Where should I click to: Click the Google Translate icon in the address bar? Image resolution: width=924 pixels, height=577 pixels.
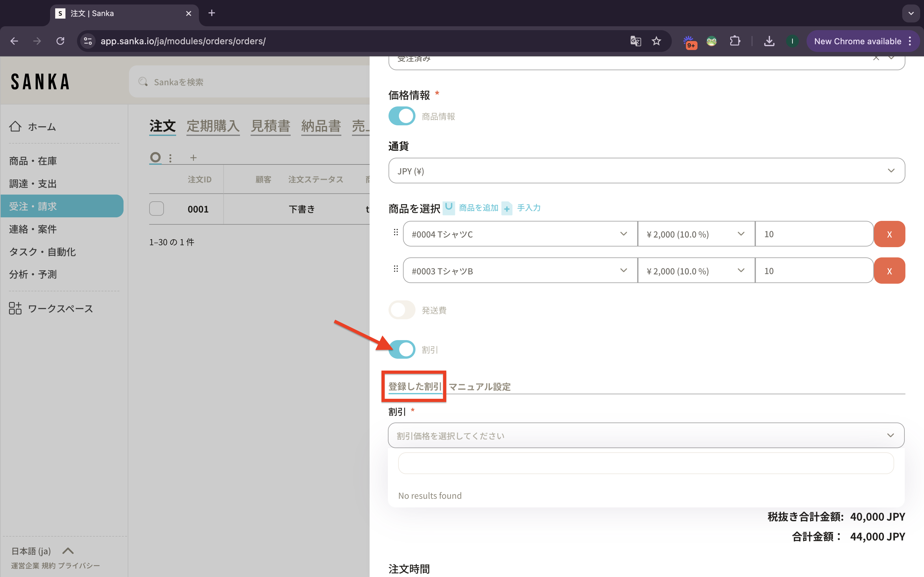point(635,41)
